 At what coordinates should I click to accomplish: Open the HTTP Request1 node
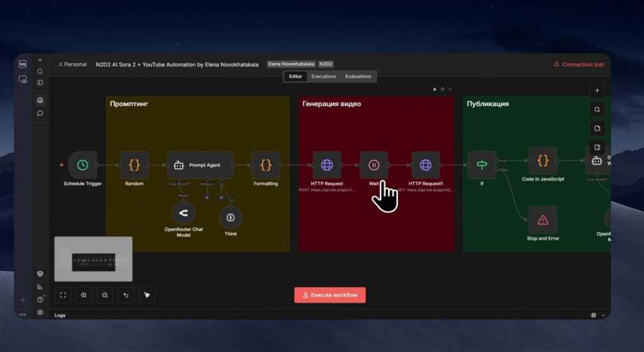click(425, 165)
